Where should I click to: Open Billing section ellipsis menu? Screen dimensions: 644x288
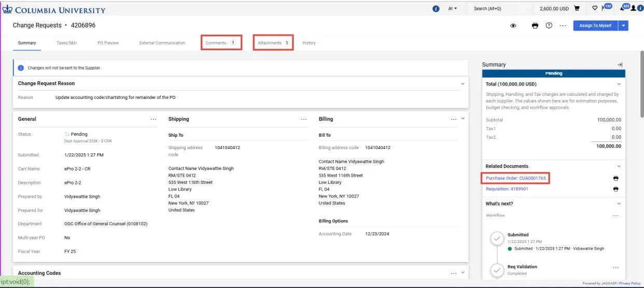click(454, 119)
